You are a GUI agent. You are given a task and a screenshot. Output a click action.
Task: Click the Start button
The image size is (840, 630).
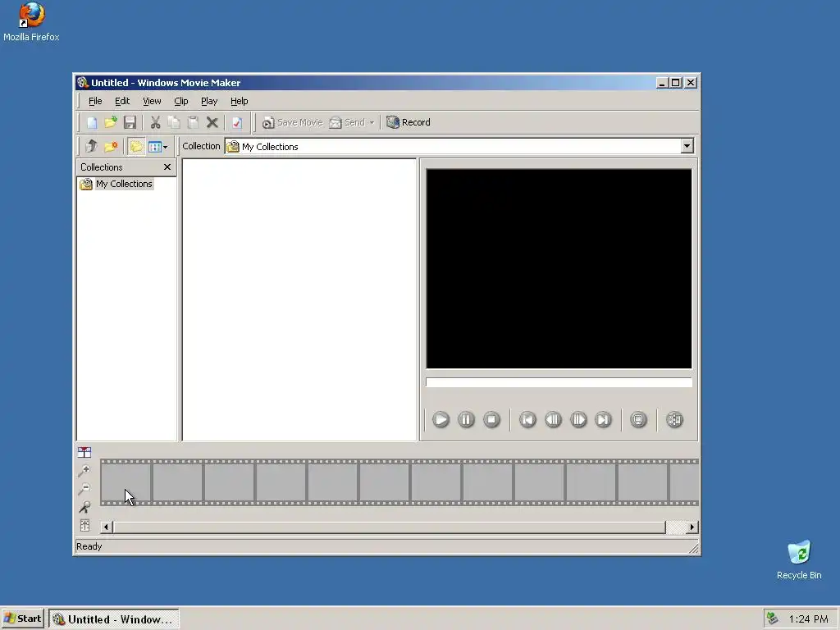point(22,619)
